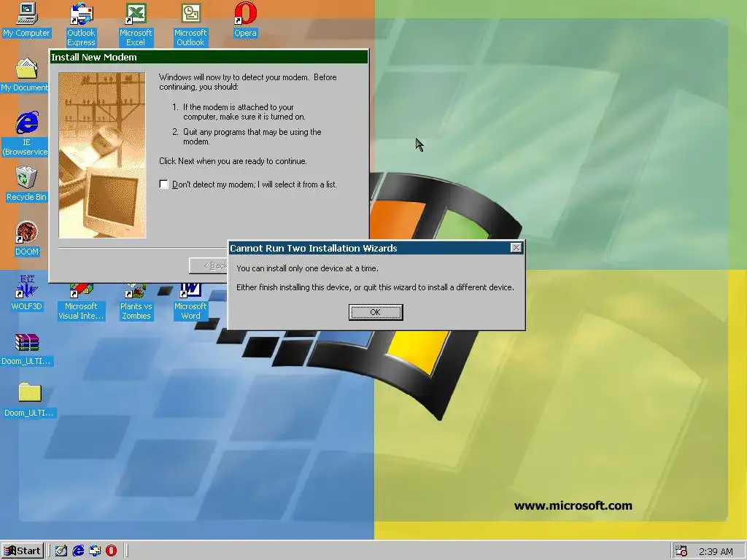Click the Show Desktop quick launch icon
Image resolution: width=747 pixels, height=560 pixels.
[x=61, y=551]
